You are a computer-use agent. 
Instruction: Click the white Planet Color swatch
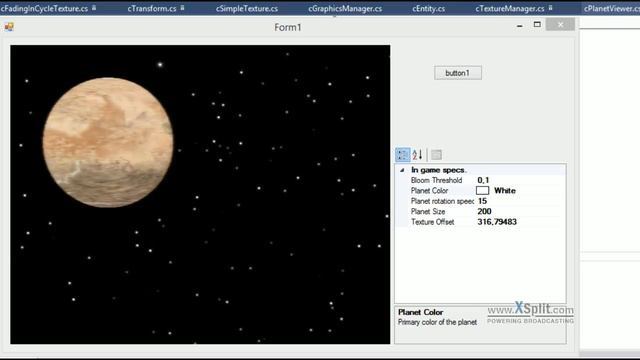click(482, 191)
